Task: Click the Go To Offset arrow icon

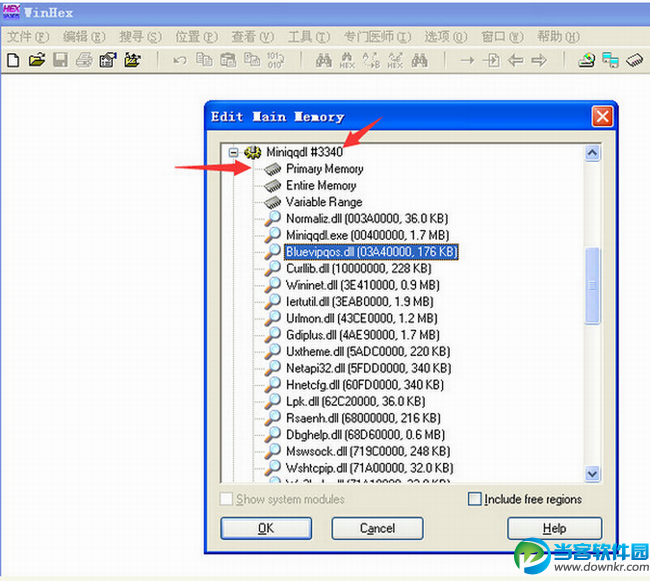Action: (467, 61)
